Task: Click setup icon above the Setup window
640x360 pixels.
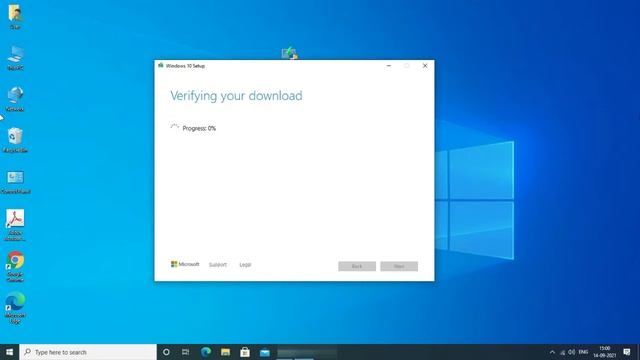Action: point(289,53)
